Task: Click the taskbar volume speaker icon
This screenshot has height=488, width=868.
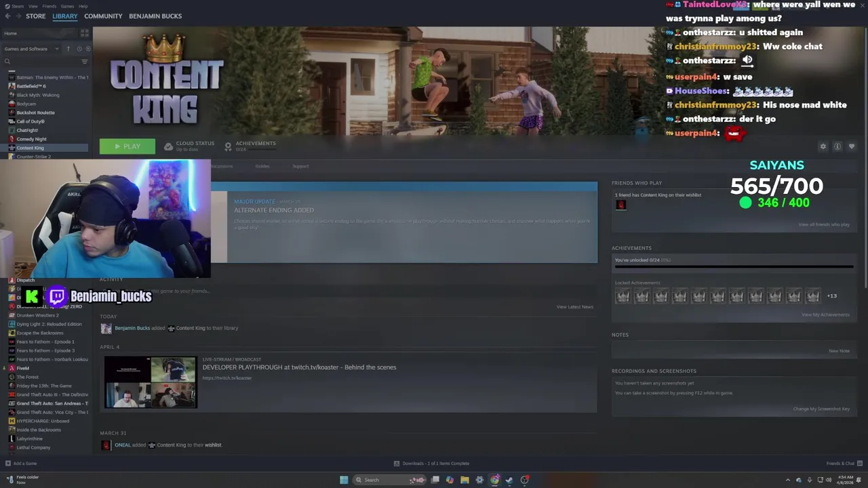Action: [828, 480]
